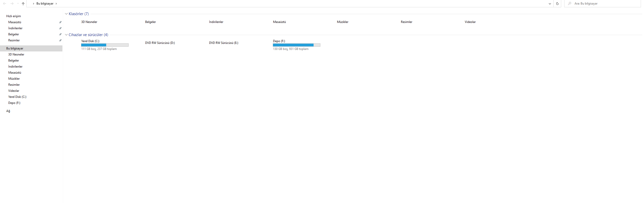Click the pin icon beside quick-access Belgeler
Image resolution: width=644 pixels, height=203 pixels.
(x=60, y=34)
